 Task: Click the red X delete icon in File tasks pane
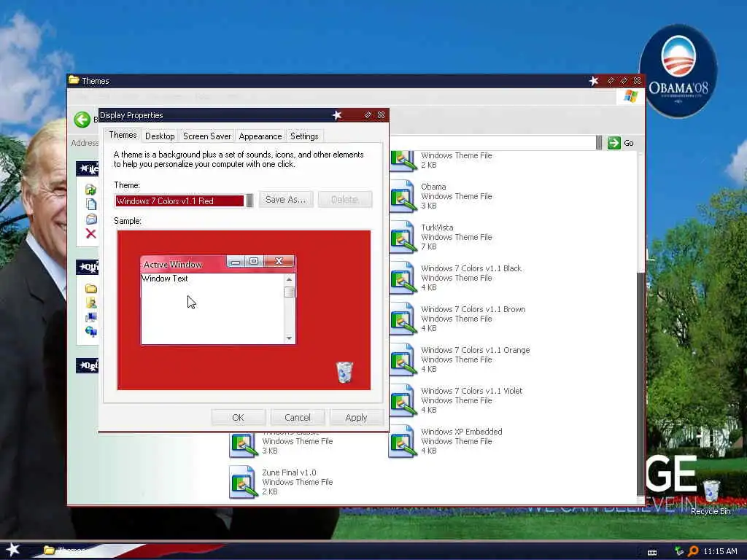coord(91,233)
